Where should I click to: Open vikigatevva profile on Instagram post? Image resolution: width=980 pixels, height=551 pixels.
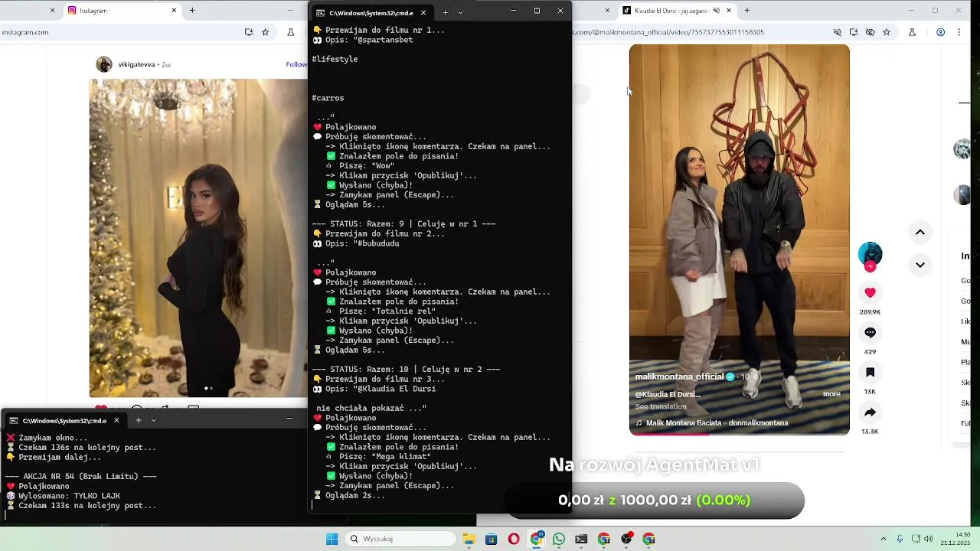pyautogui.click(x=136, y=65)
